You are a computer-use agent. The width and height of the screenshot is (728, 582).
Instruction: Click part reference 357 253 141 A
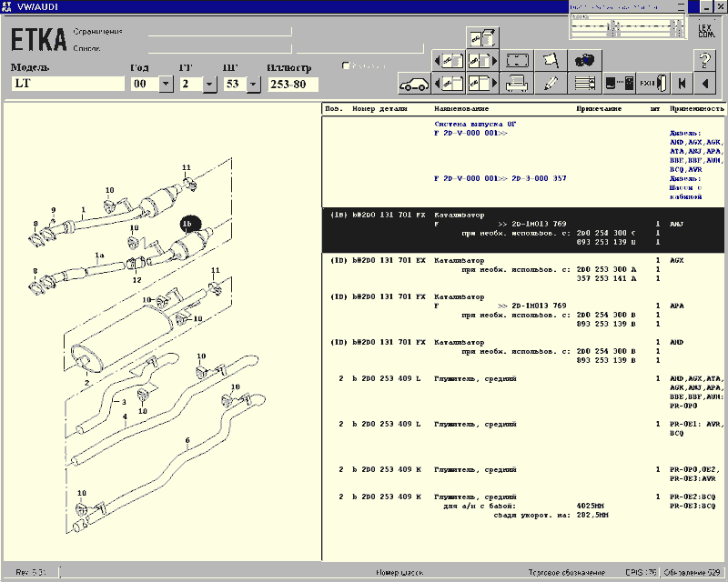pos(606,278)
